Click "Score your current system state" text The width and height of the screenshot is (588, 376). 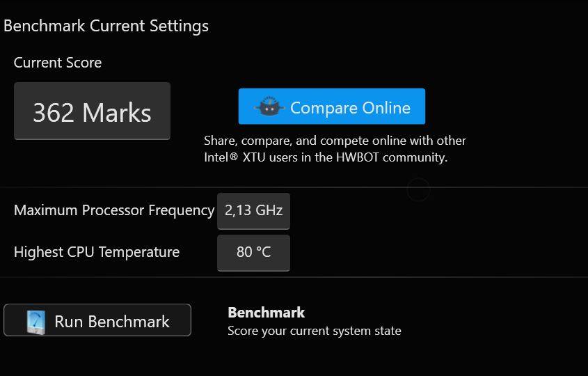(x=315, y=331)
